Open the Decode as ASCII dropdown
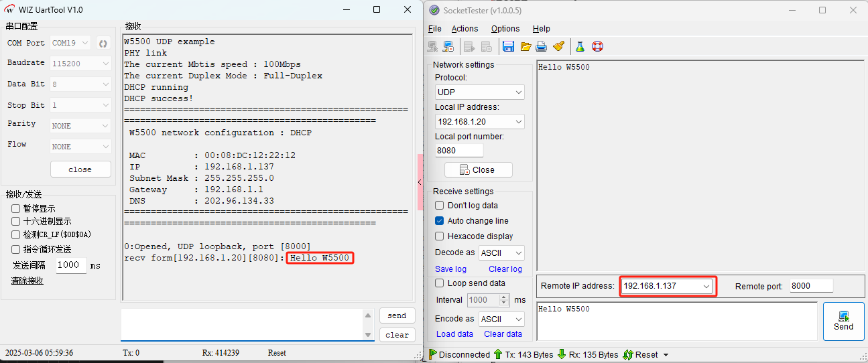This screenshot has height=363, width=868. (x=501, y=253)
